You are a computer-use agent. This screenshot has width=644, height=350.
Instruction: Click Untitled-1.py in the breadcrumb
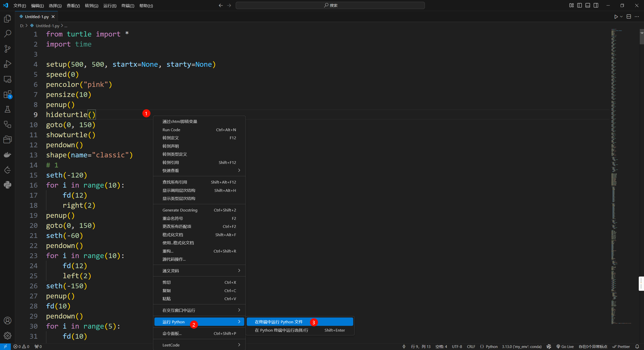pyautogui.click(x=48, y=26)
